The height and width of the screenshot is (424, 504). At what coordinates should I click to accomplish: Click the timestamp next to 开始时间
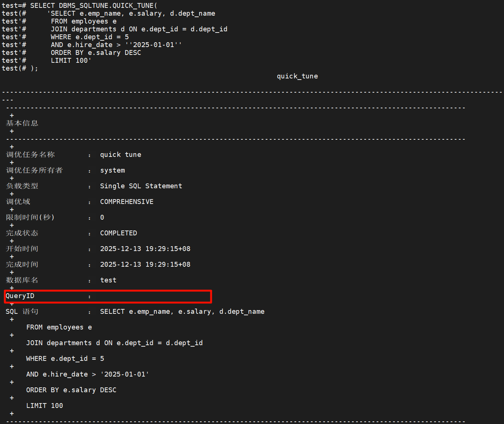click(x=145, y=249)
